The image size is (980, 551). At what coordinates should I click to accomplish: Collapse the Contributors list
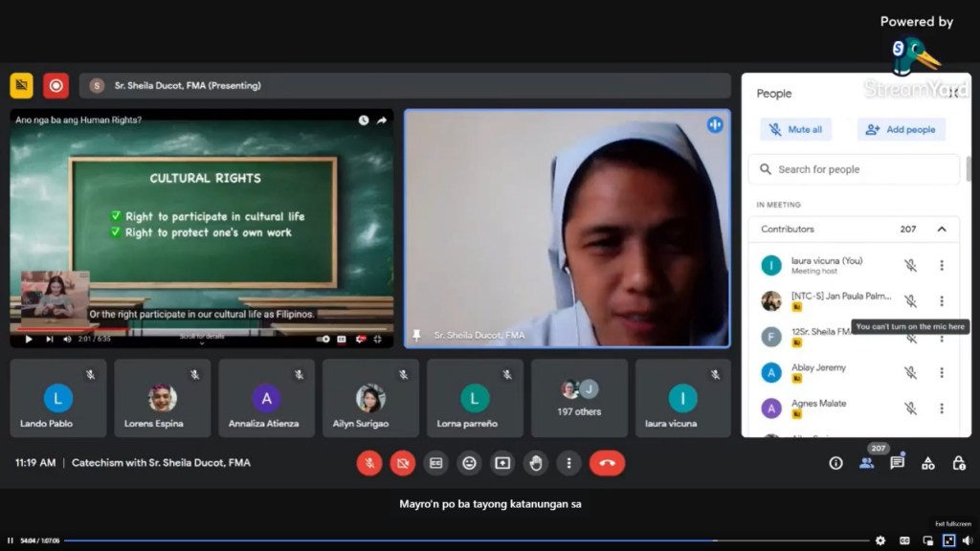point(942,230)
